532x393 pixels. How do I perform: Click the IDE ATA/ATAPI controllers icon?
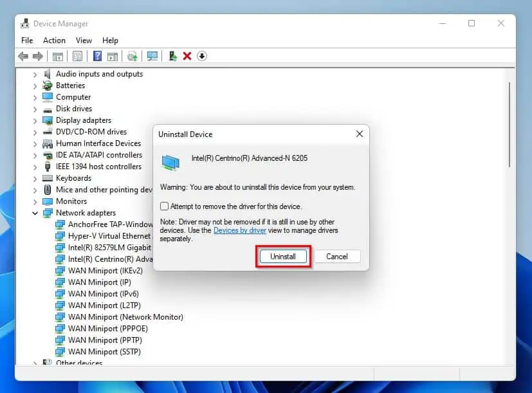48,156
